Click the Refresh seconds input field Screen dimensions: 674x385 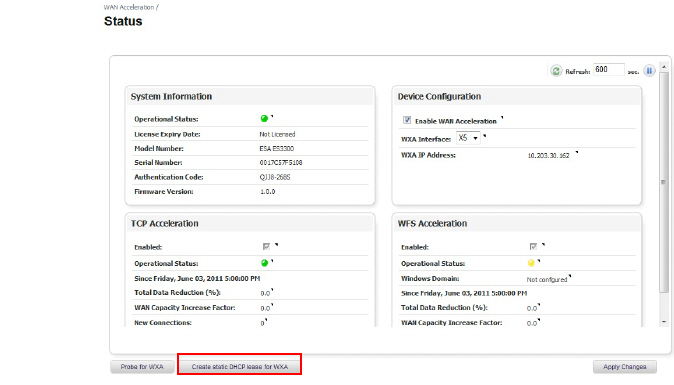(609, 70)
